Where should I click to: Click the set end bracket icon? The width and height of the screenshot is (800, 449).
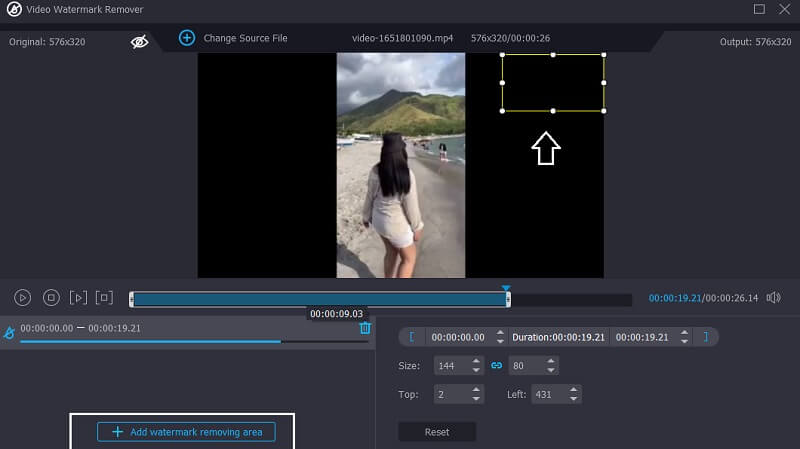click(x=705, y=337)
